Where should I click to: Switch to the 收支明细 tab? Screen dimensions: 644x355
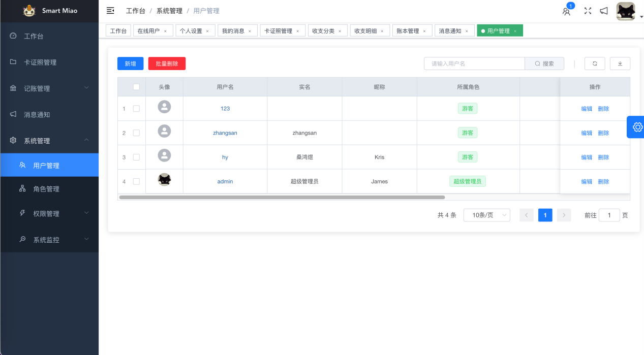pos(366,31)
